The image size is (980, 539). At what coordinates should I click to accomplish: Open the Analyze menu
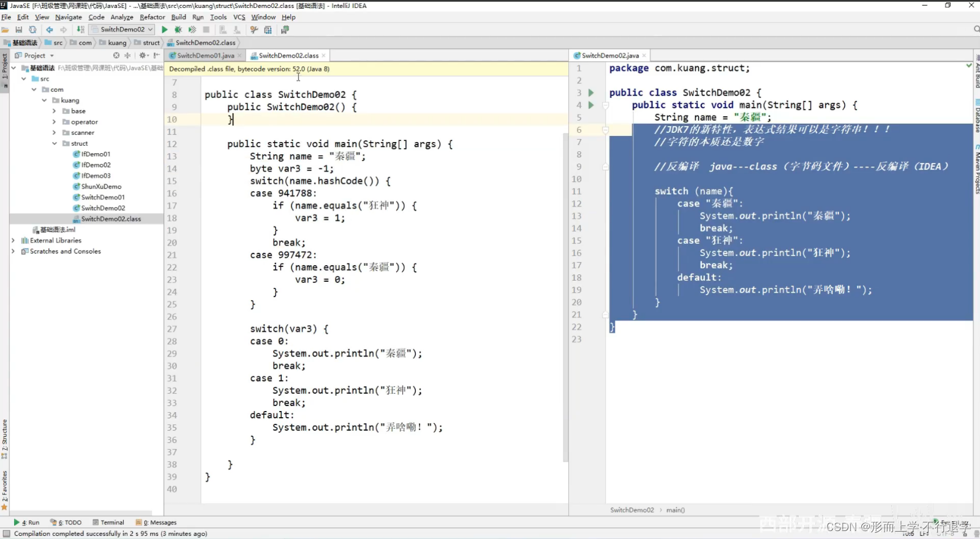122,17
